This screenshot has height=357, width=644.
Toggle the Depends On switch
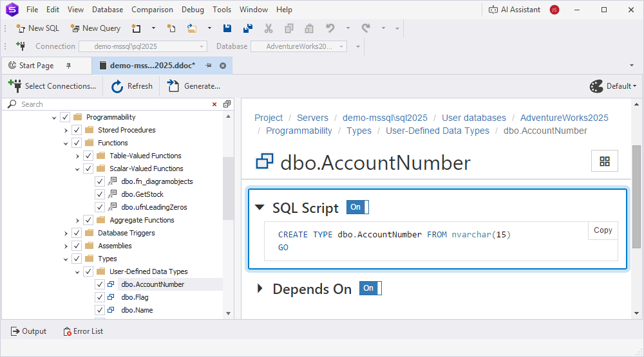point(370,288)
